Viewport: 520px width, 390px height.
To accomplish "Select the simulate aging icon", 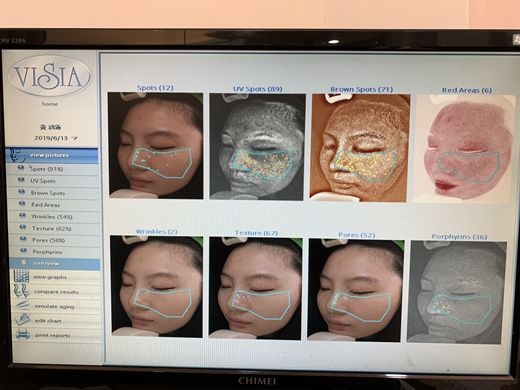I will tap(22, 305).
